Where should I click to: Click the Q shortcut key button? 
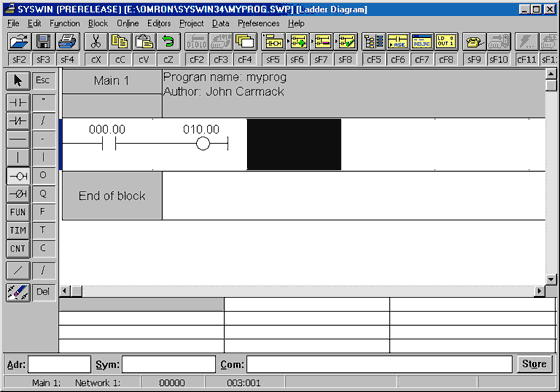coord(44,194)
